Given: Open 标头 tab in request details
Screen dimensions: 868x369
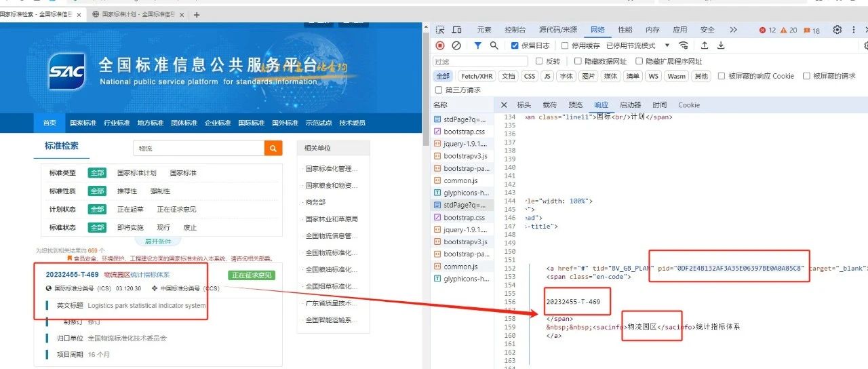Looking at the screenshot, I should coord(524,105).
